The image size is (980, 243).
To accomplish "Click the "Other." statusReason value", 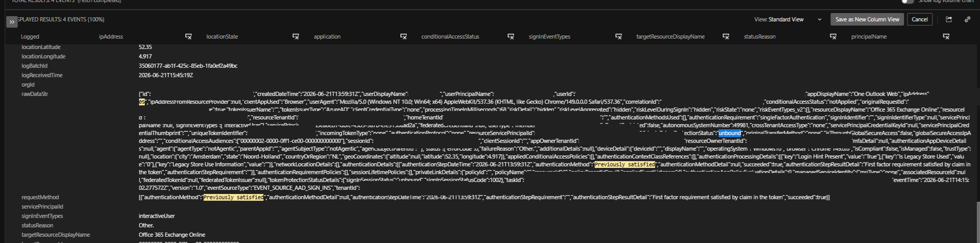I will 146,226.
